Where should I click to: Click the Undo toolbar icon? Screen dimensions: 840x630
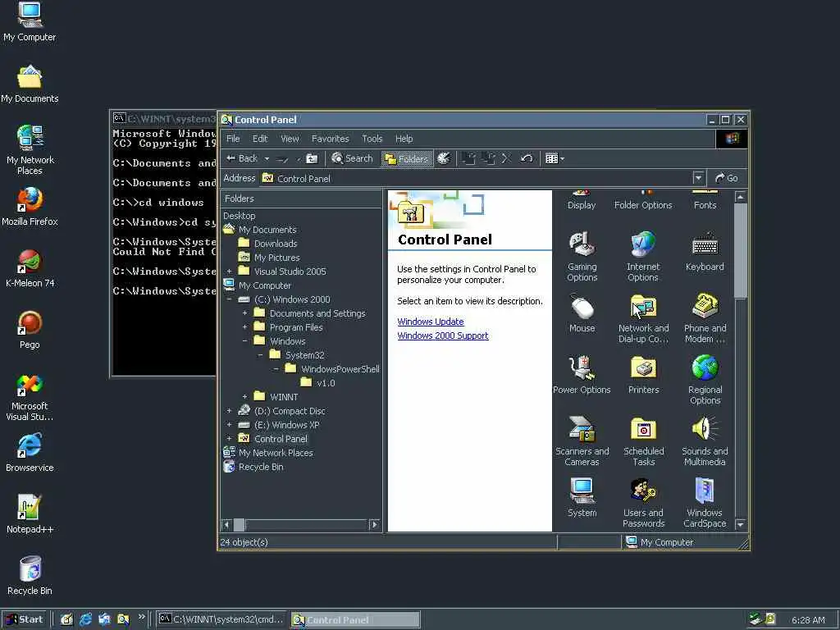pos(527,158)
